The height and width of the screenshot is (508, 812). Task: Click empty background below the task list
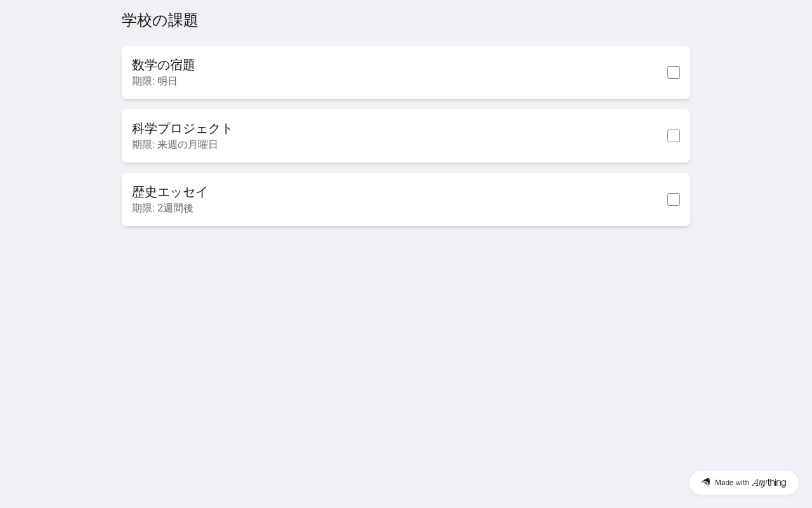pos(406,349)
